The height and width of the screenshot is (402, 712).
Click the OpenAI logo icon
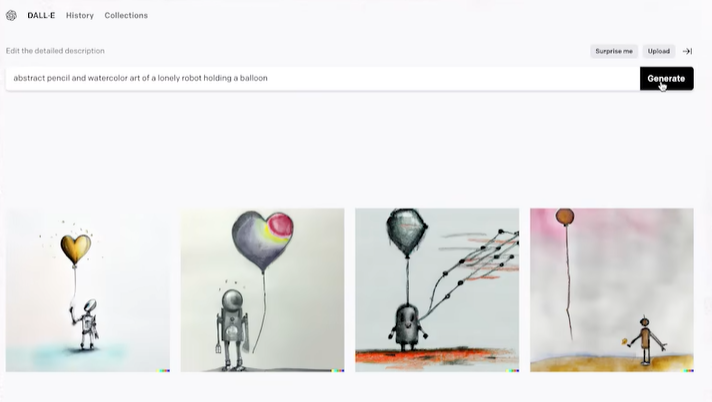11,15
